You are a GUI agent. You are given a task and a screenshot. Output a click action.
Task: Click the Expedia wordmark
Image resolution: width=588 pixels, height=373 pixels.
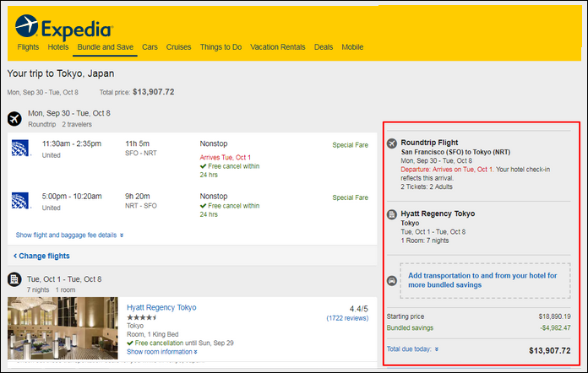77,30
